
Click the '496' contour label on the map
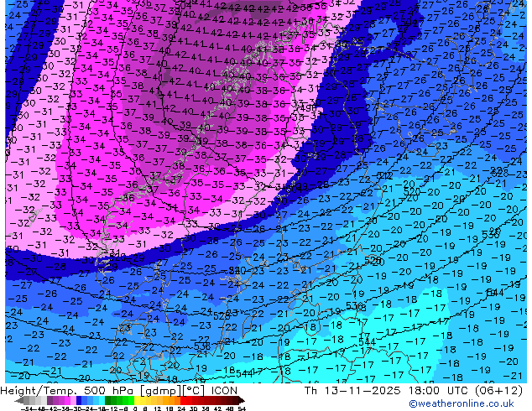308,108
